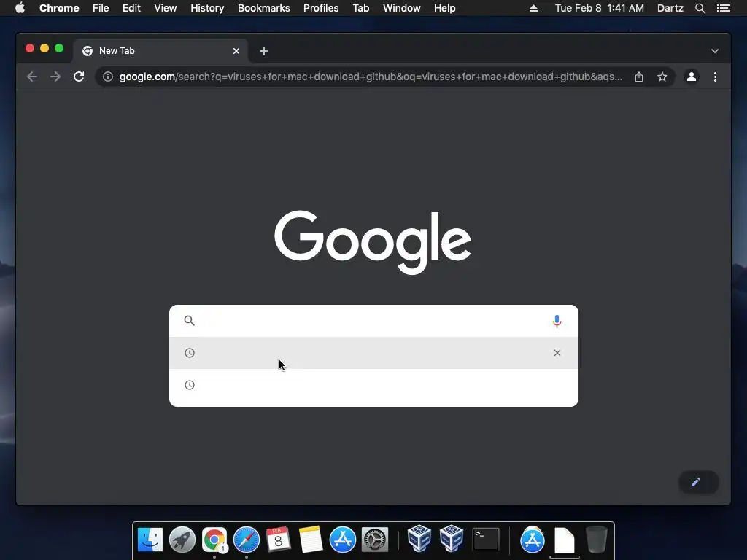The width and height of the screenshot is (747, 560).
Task: View site information icon in address bar
Action: tap(108, 77)
